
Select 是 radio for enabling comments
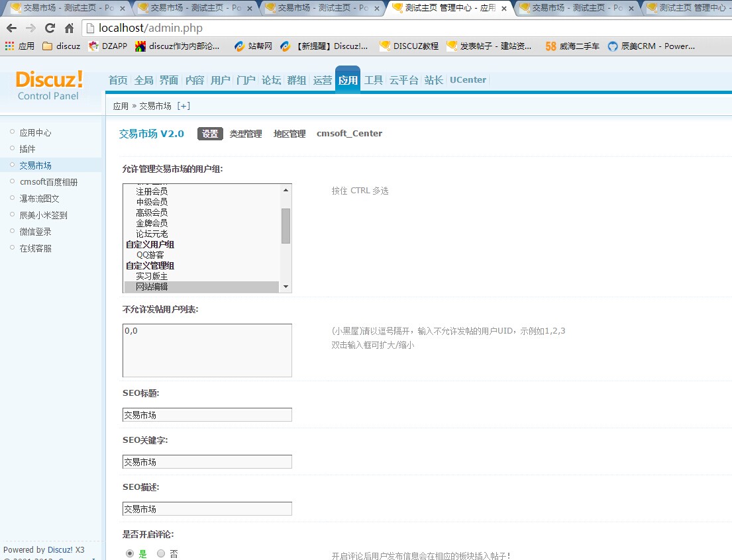pyautogui.click(x=130, y=553)
